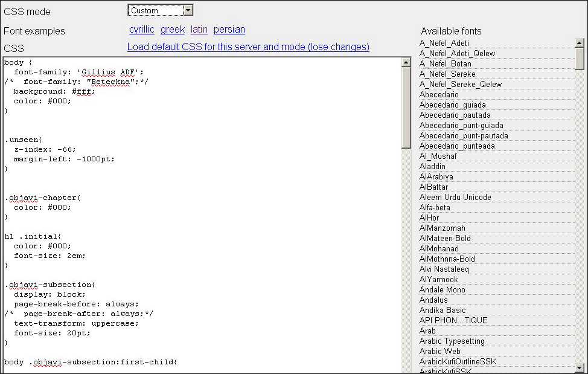588x374 pixels.
Task: Select Abecedario font in the list
Action: pyautogui.click(x=439, y=94)
